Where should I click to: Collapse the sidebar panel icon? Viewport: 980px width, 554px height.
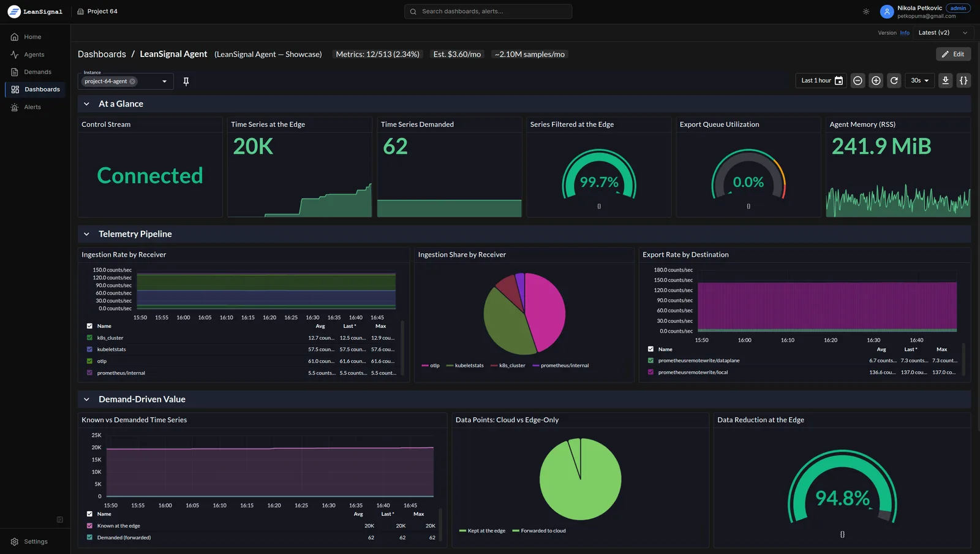click(x=60, y=520)
